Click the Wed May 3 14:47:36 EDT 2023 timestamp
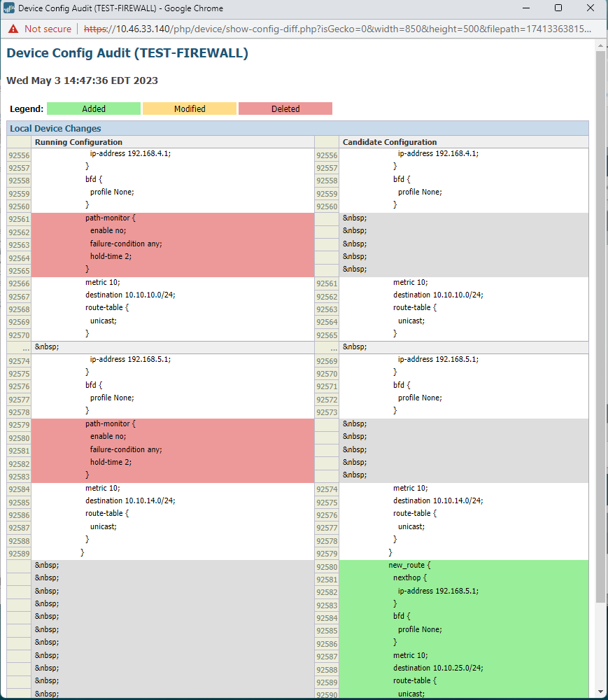608x700 pixels. tap(82, 80)
